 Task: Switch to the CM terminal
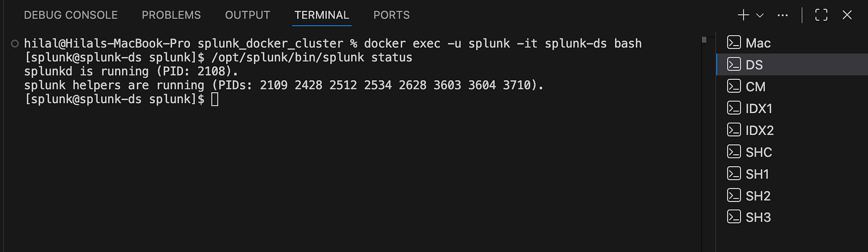pyautogui.click(x=755, y=86)
